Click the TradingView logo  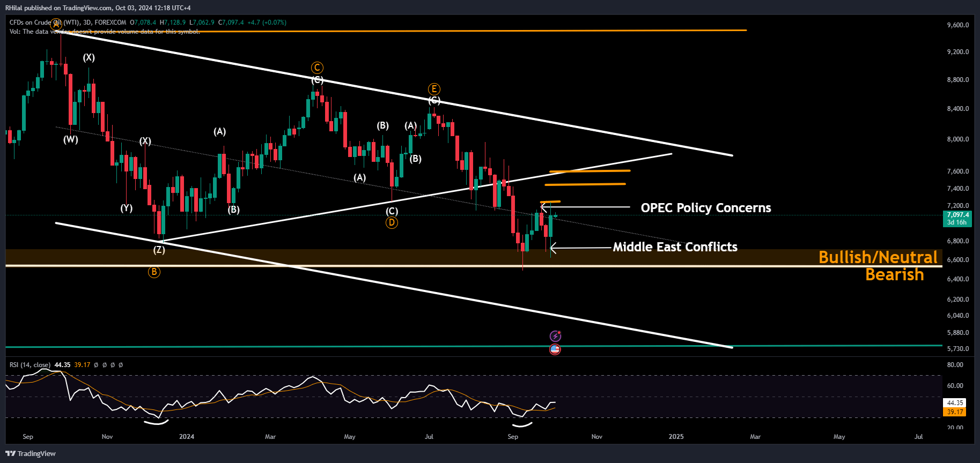pyautogui.click(x=31, y=453)
